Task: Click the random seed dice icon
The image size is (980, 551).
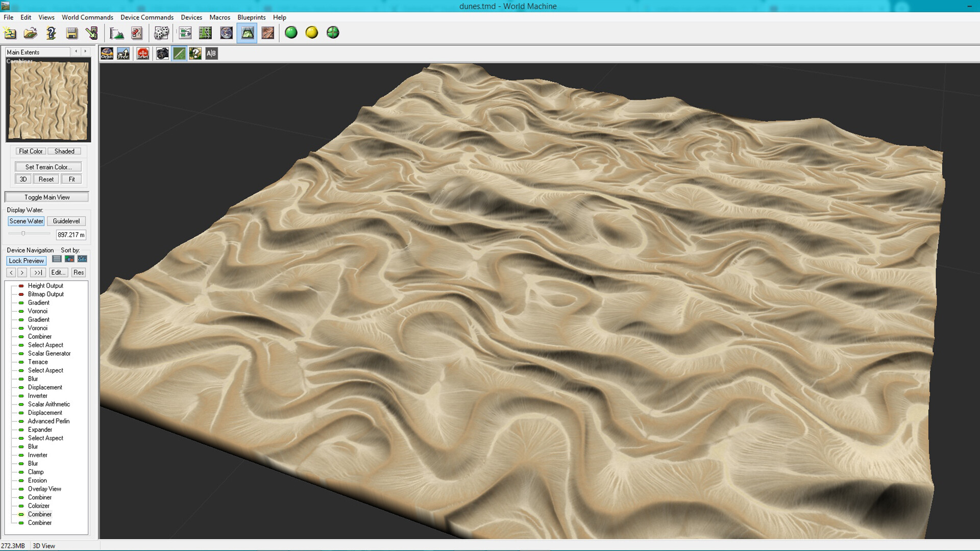Action: coord(161,33)
